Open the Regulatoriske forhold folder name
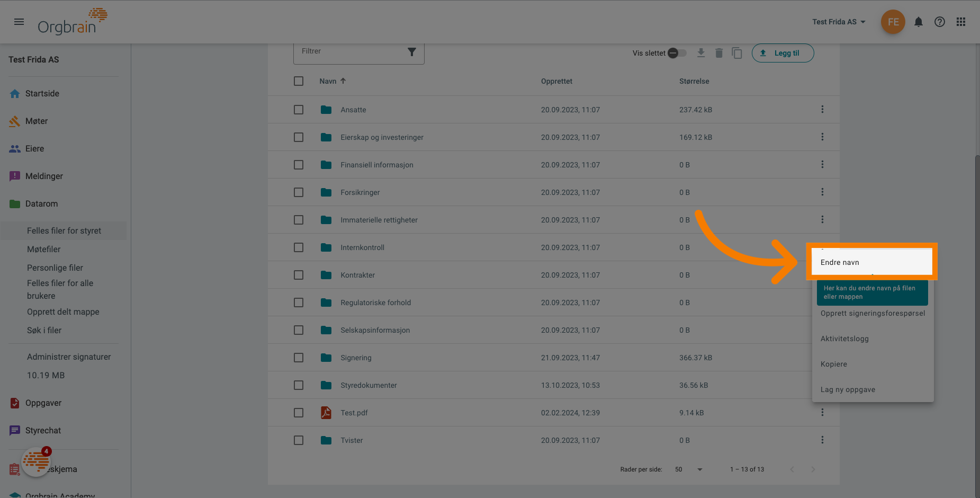980x498 pixels. 375,303
